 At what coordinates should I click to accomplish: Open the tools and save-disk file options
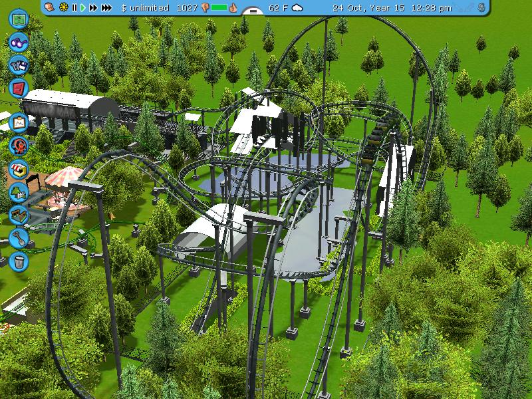19,65
